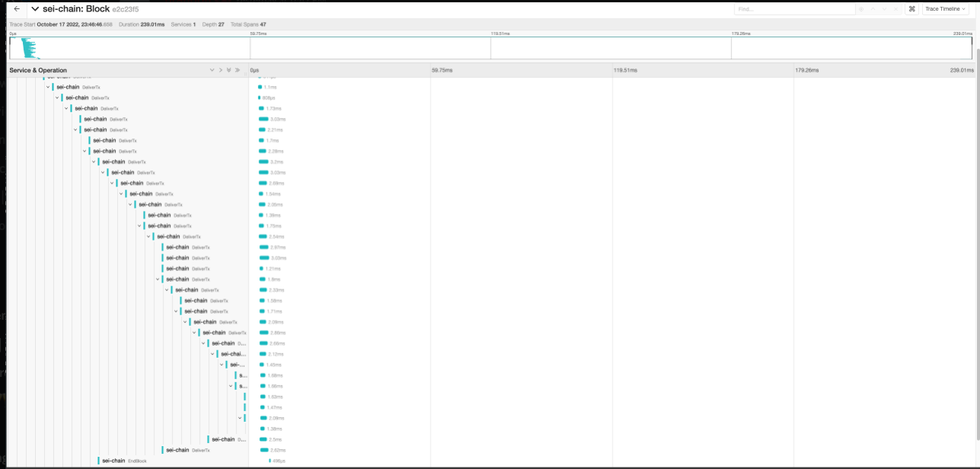Collapse the DeliverTx span lasting 2.21ms

pyautogui.click(x=75, y=129)
